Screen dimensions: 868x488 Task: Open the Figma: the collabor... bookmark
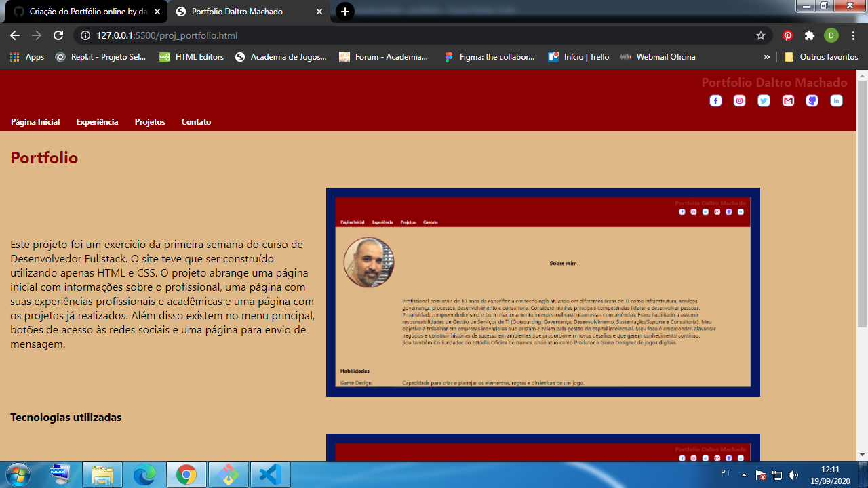489,57
